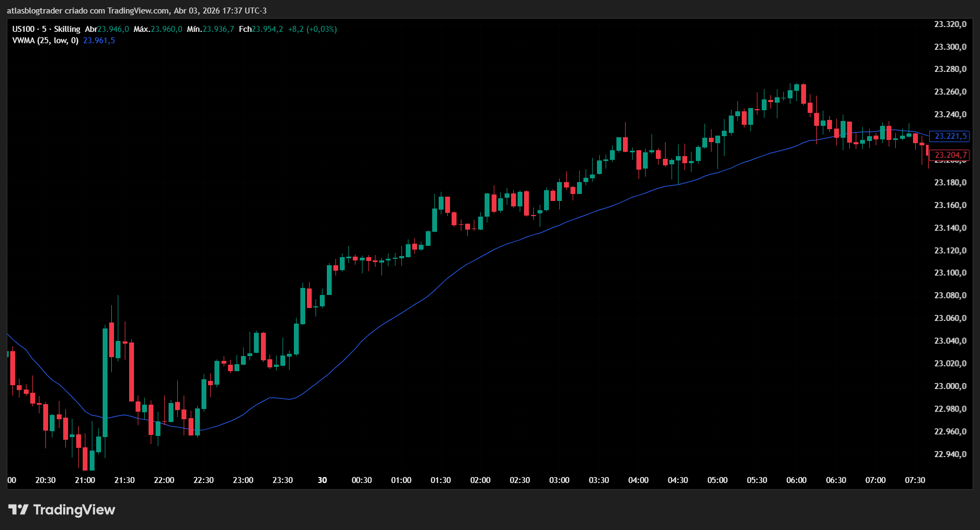Click the 07:30 time axis label
Screen dimensions: 980x530
(x=915, y=480)
